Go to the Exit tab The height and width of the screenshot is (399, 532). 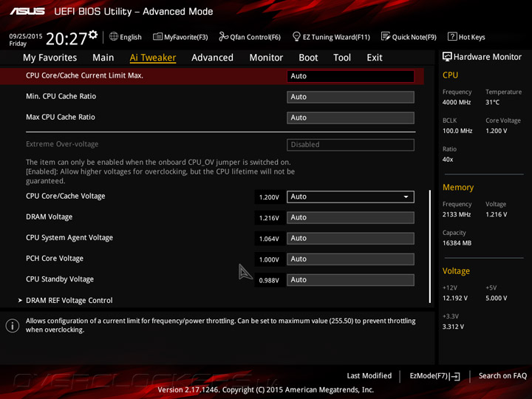click(374, 58)
